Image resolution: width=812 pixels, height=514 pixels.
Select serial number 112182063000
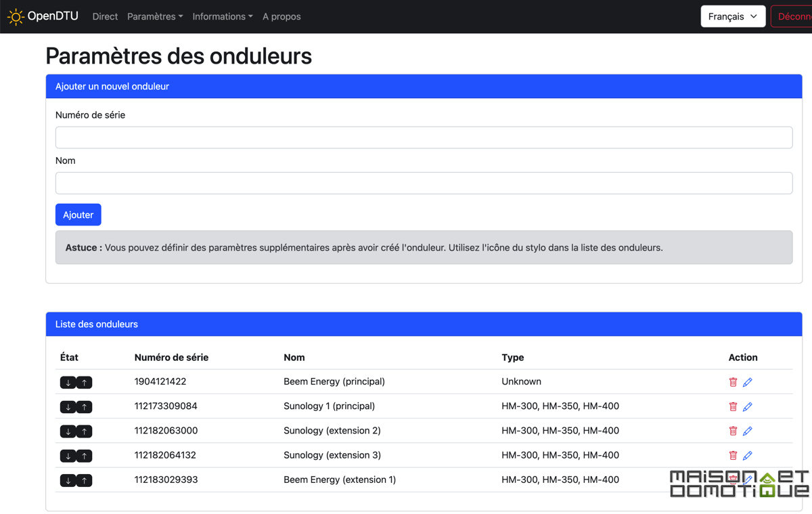pyautogui.click(x=166, y=430)
